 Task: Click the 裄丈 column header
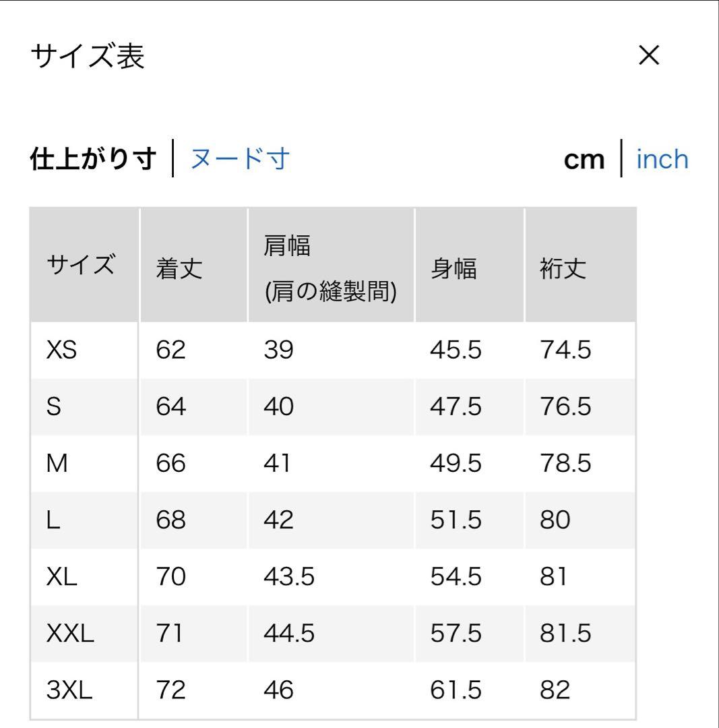coord(563,269)
